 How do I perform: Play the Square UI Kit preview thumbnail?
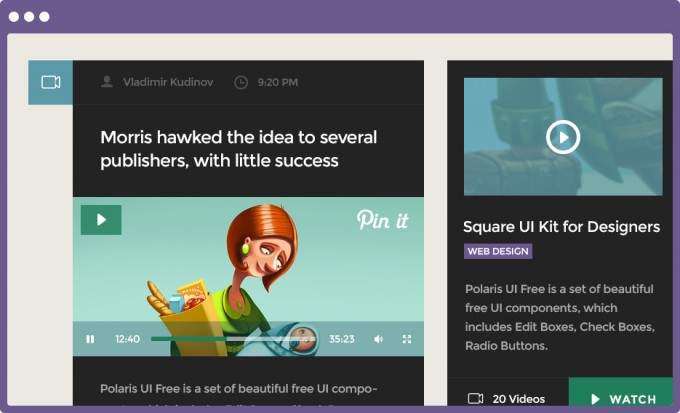coord(563,137)
